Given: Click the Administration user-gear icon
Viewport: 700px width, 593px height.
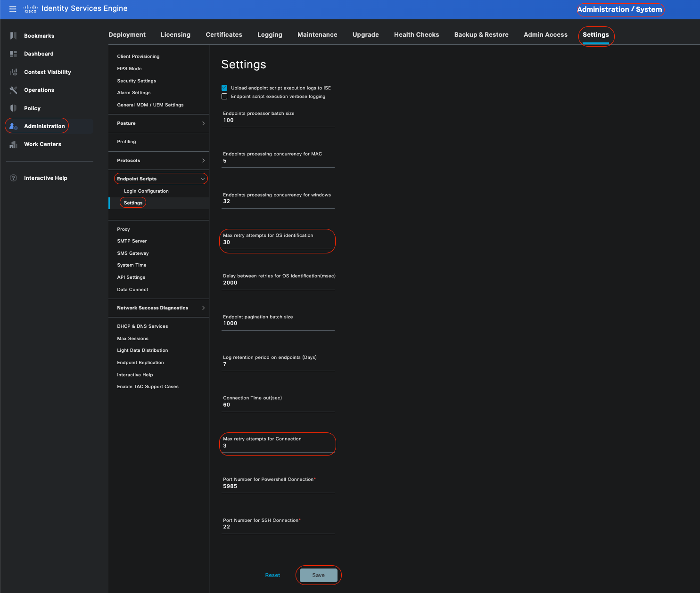Looking at the screenshot, I should pos(13,126).
